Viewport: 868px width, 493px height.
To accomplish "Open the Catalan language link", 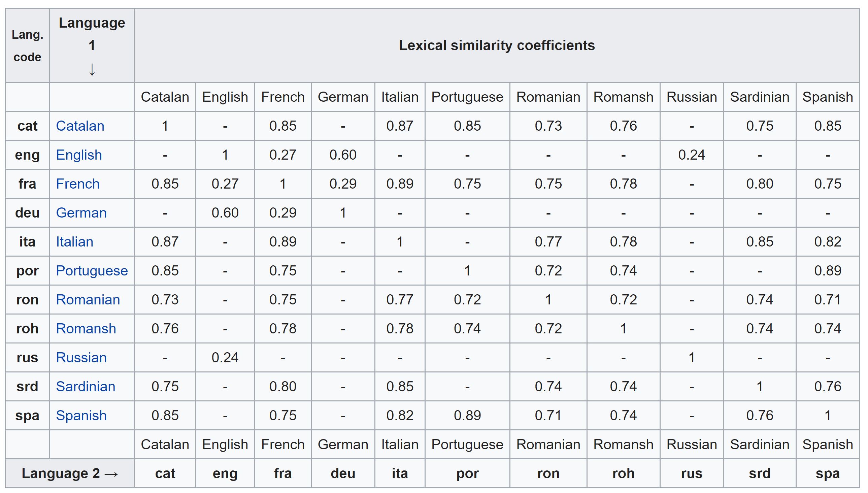I will coord(80,126).
